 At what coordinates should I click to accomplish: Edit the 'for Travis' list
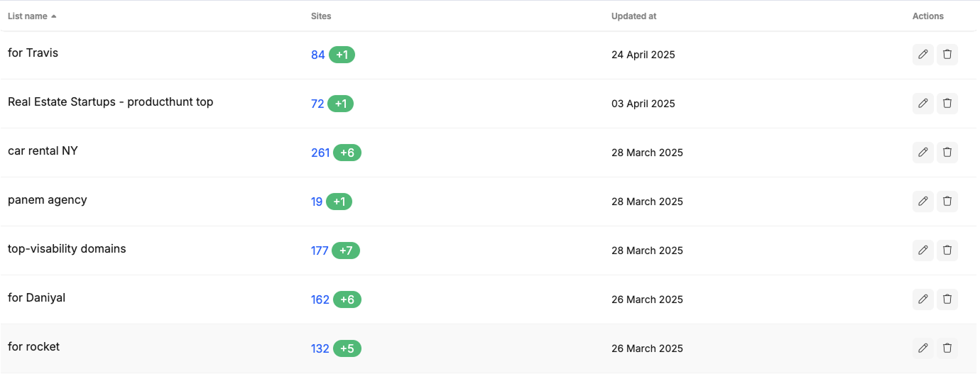pos(922,55)
